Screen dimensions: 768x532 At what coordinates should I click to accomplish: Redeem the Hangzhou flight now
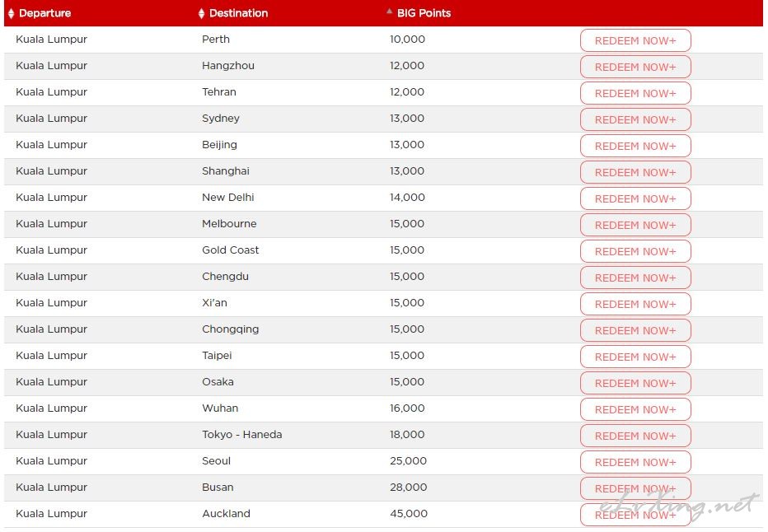point(635,67)
